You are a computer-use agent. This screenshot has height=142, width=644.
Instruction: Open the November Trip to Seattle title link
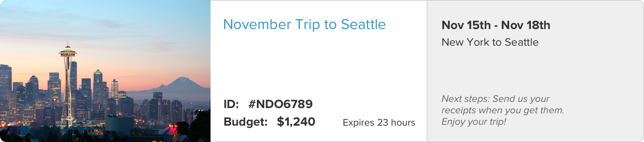(x=304, y=24)
